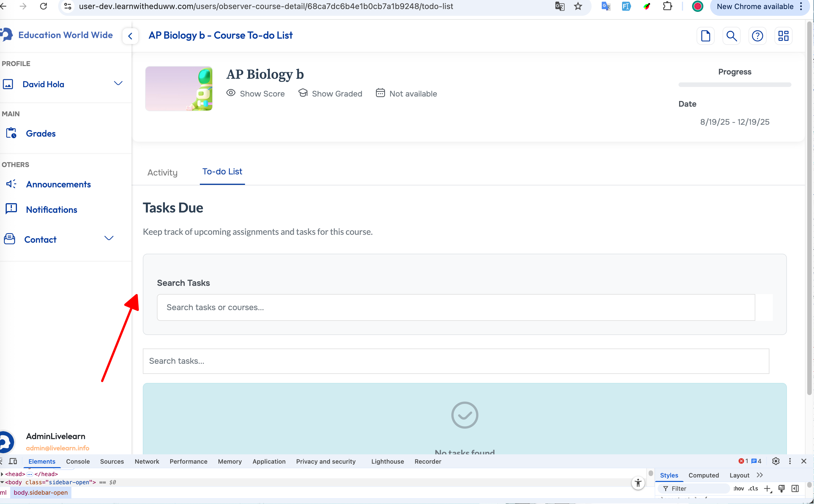This screenshot has width=814, height=504.
Task: Toggle Show Score eye option
Action: pos(256,94)
